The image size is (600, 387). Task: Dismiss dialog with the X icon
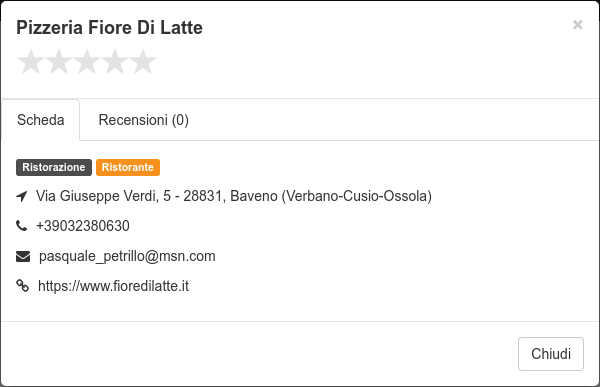(577, 25)
